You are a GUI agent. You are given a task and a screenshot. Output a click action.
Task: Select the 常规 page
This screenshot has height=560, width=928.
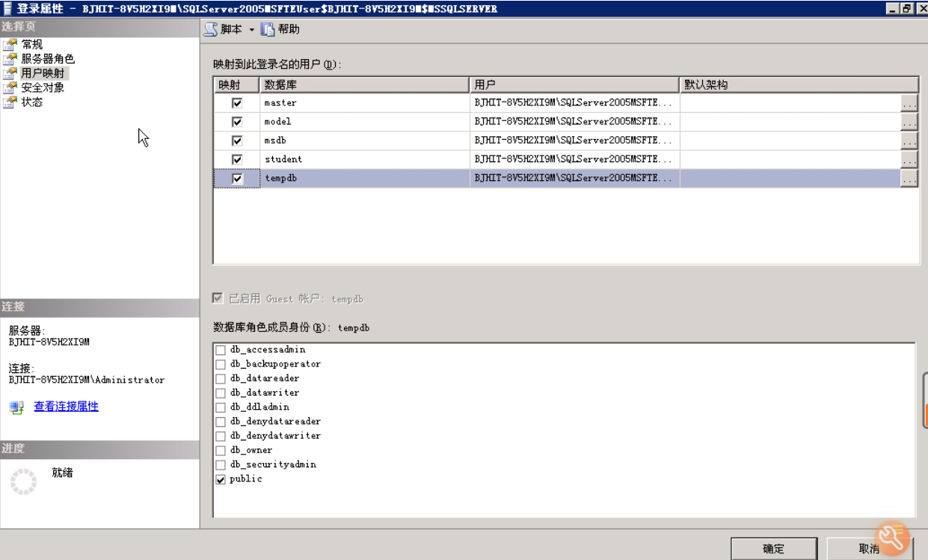coord(32,44)
